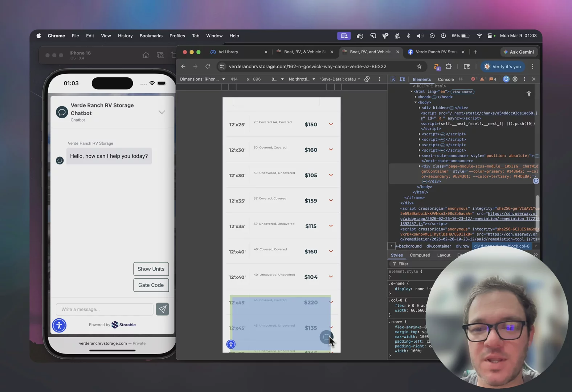572x392 pixels.
Task: Open the Save-Data default dropdown
Action: pyautogui.click(x=340, y=79)
